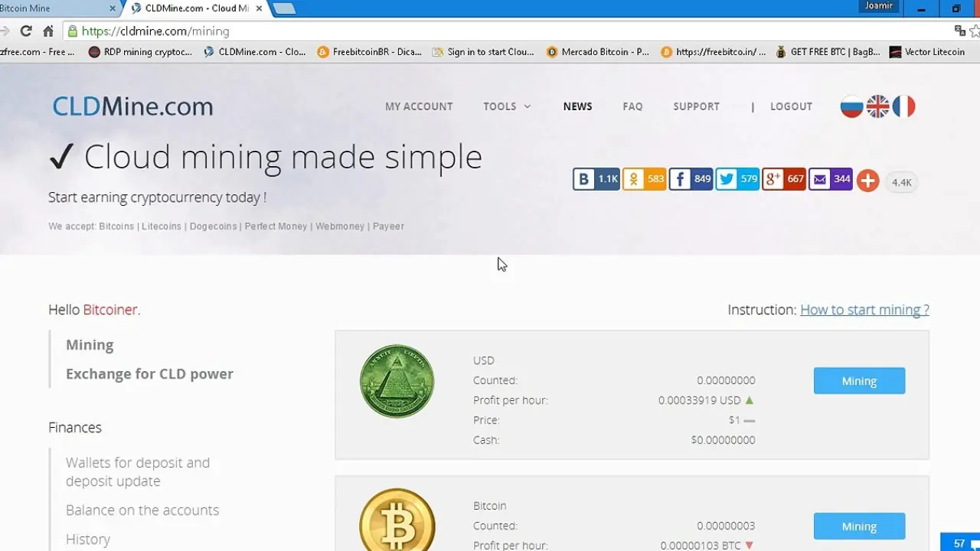Click the total shares 4.4K counter

click(x=902, y=182)
